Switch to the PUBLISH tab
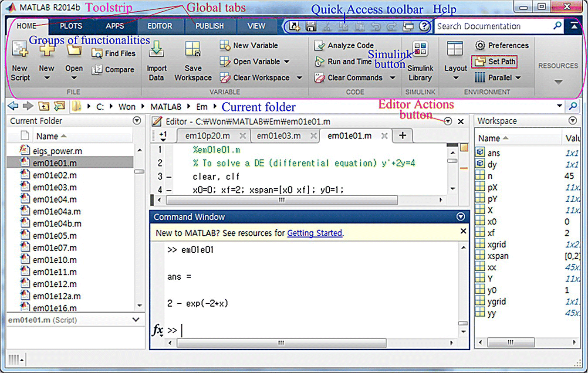The image size is (588, 373). click(210, 26)
